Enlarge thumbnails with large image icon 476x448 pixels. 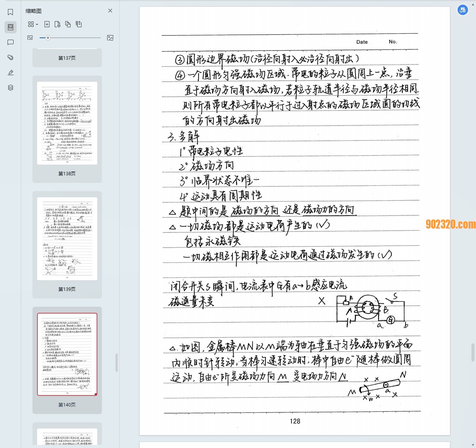[x=110, y=38]
